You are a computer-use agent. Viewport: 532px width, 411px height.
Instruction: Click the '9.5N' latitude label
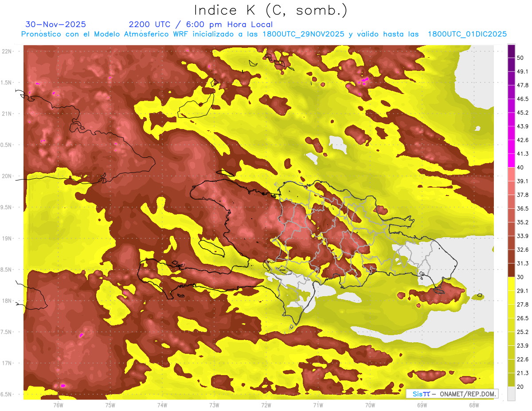pyautogui.click(x=6, y=207)
